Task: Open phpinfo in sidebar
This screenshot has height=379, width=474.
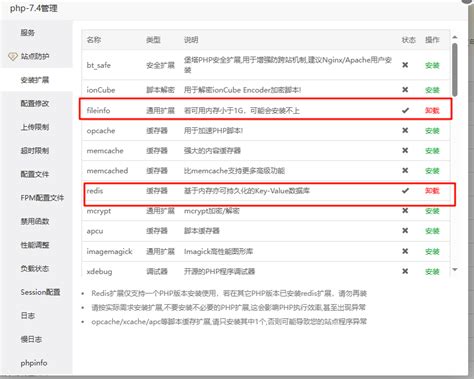Action: click(x=34, y=363)
